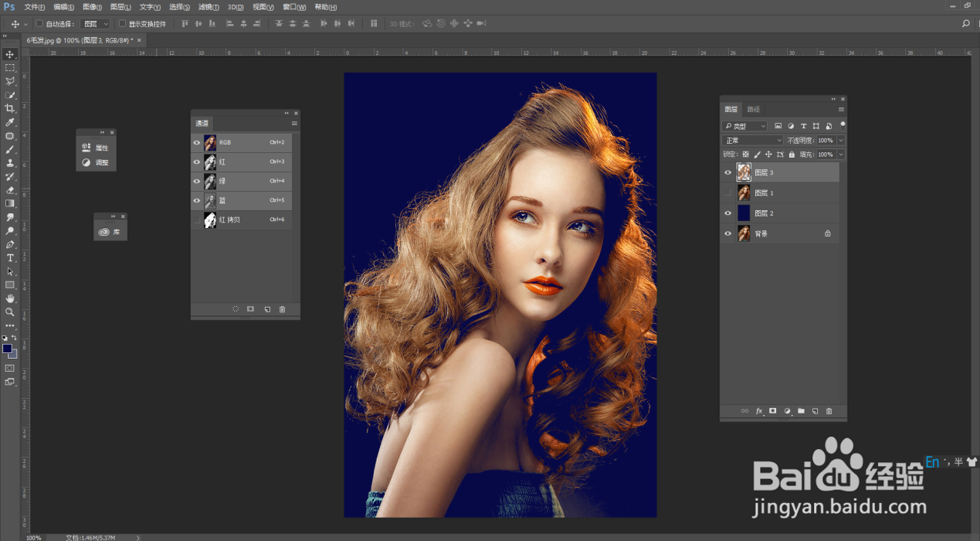The width and height of the screenshot is (980, 541).
Task: Select the Crop tool
Action: click(10, 108)
